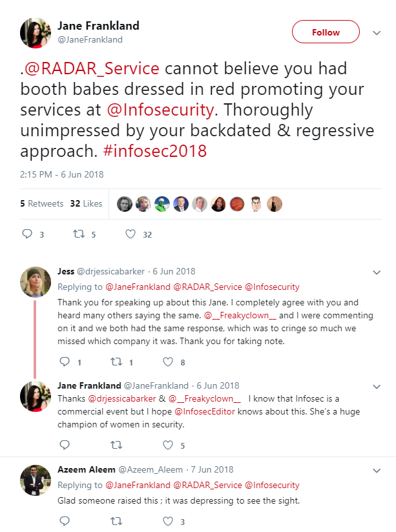Like Azeem Aleem's reply tweet

click(168, 520)
